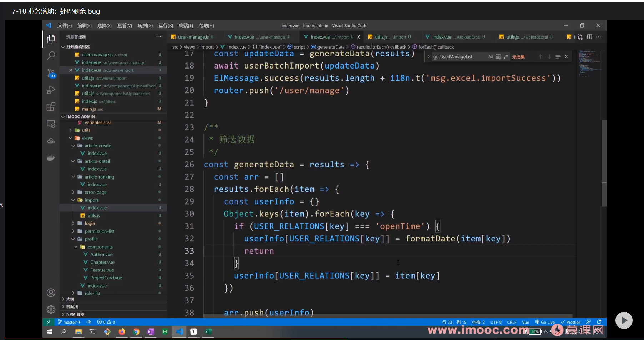The width and height of the screenshot is (644, 340).
Task: Close the find widget
Action: point(567,57)
